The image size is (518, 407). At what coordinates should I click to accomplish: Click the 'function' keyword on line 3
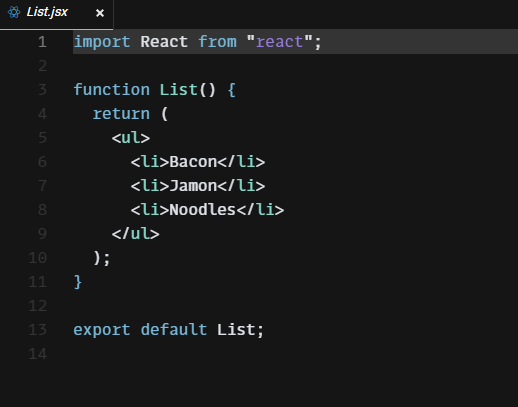(x=112, y=90)
